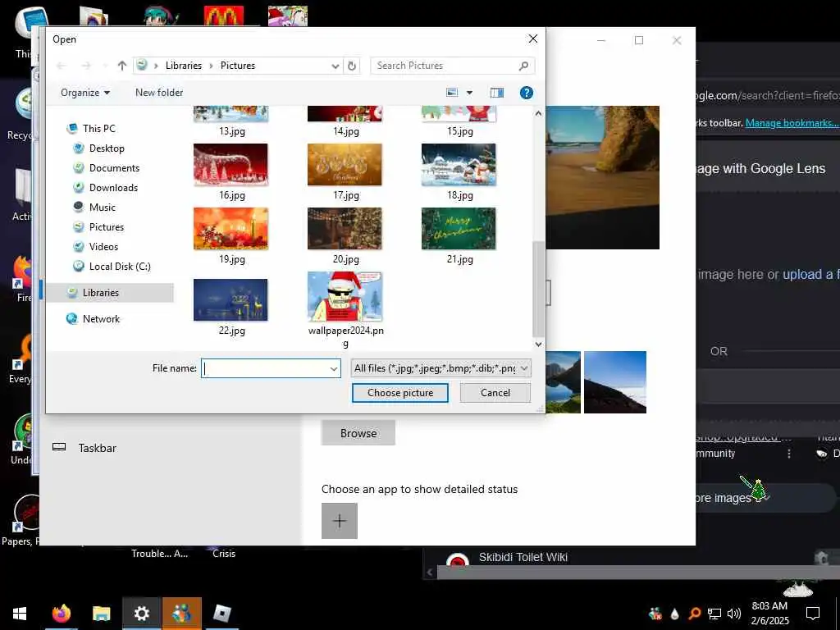Open dialog help question mark icon
The image size is (840, 630).
[526, 93]
